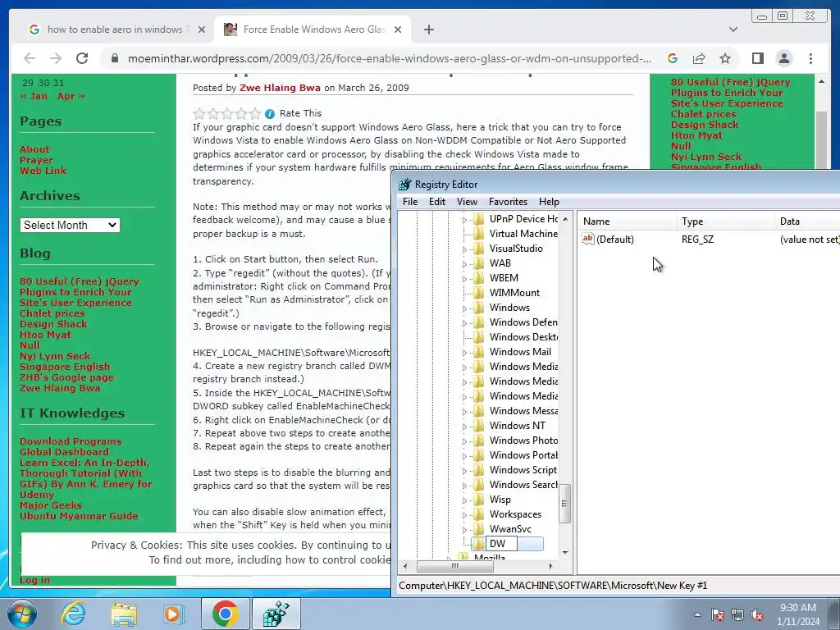
Task: Click the muted volume tray icon
Action: point(757,615)
